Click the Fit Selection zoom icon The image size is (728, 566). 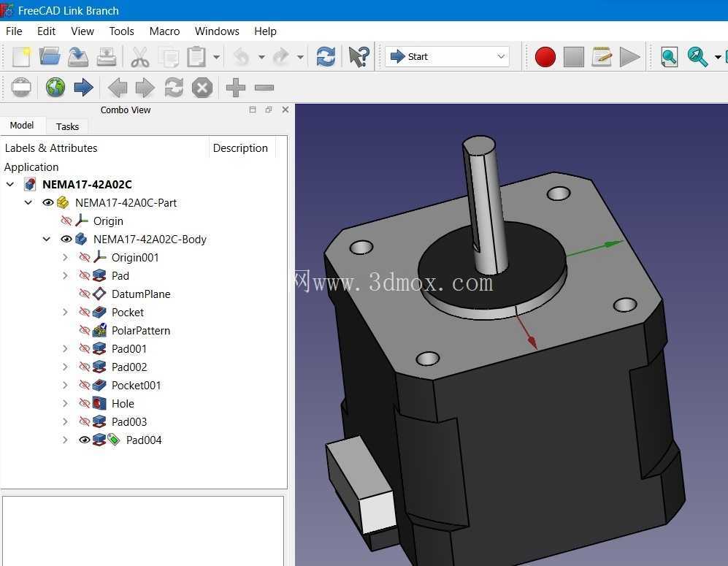(x=697, y=57)
